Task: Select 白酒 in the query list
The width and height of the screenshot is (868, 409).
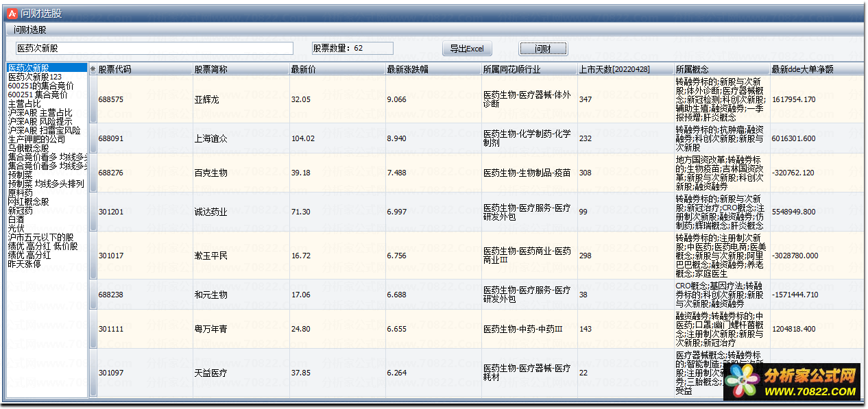Action: (x=16, y=219)
